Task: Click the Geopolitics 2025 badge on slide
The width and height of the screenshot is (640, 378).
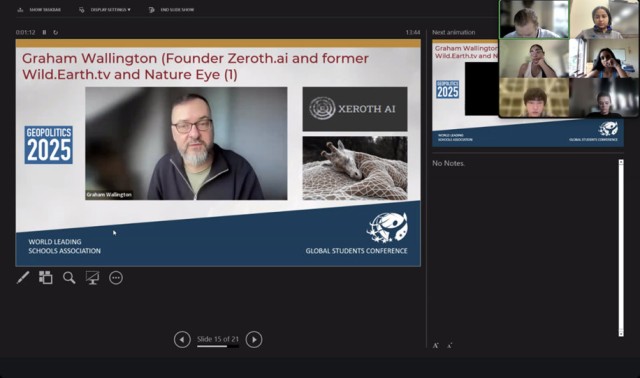Action: pyautogui.click(x=49, y=145)
